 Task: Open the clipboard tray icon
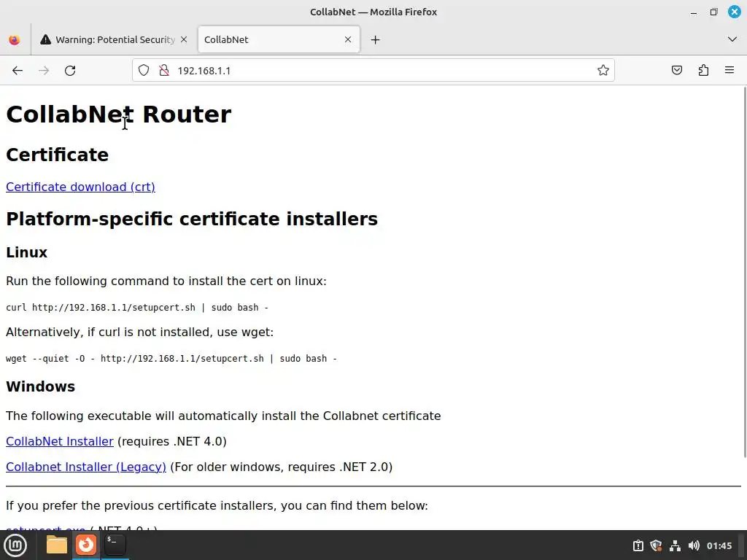638,545
